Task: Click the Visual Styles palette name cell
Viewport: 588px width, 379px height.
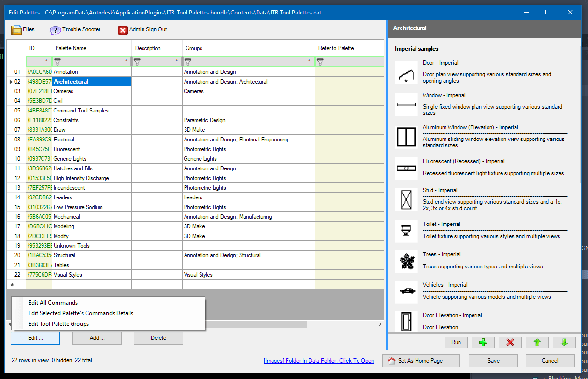Action: click(92, 275)
